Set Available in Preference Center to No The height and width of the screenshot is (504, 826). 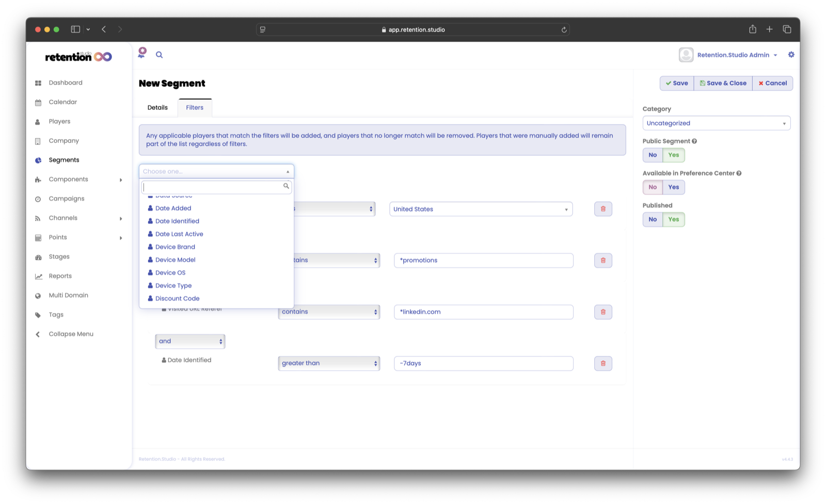[x=653, y=187]
